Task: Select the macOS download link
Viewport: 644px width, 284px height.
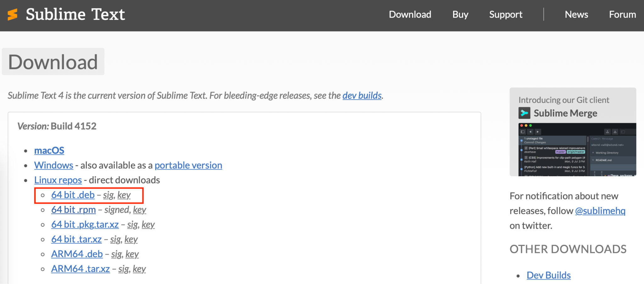Action: click(x=49, y=150)
